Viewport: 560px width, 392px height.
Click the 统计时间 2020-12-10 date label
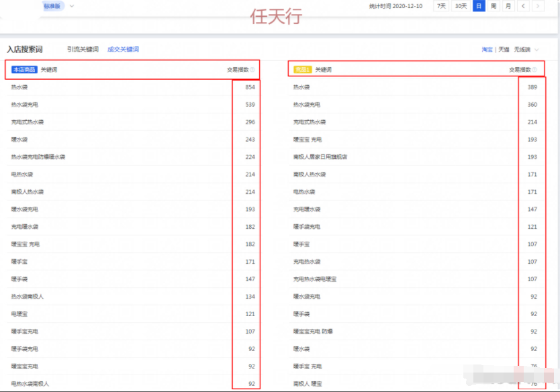coord(395,6)
